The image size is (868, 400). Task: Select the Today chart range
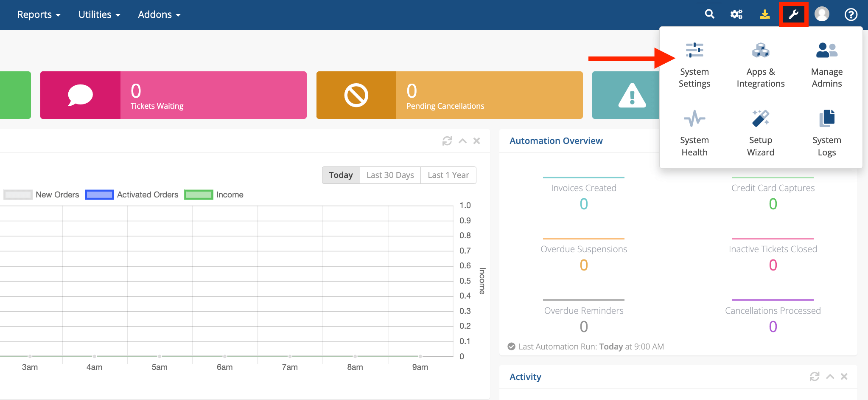click(x=341, y=175)
